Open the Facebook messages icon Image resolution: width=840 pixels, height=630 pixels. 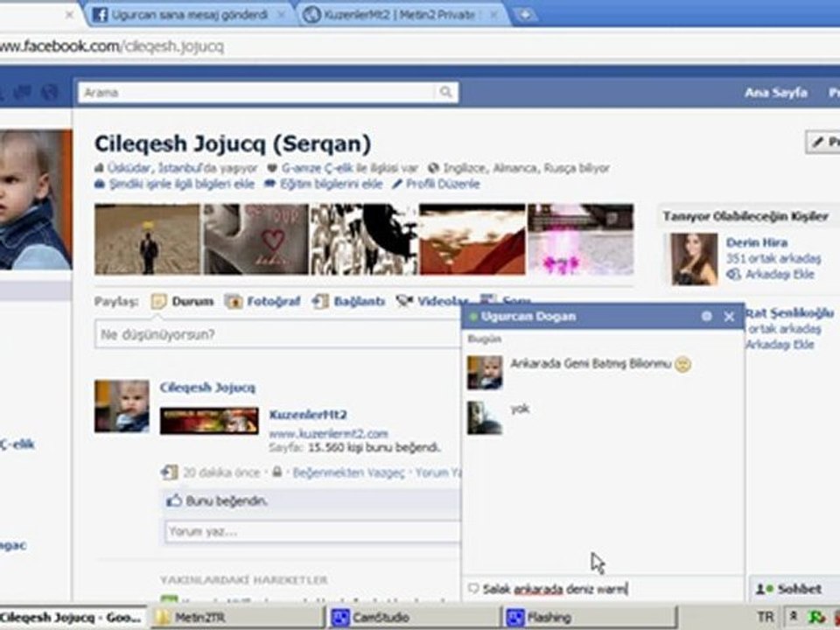point(22,92)
